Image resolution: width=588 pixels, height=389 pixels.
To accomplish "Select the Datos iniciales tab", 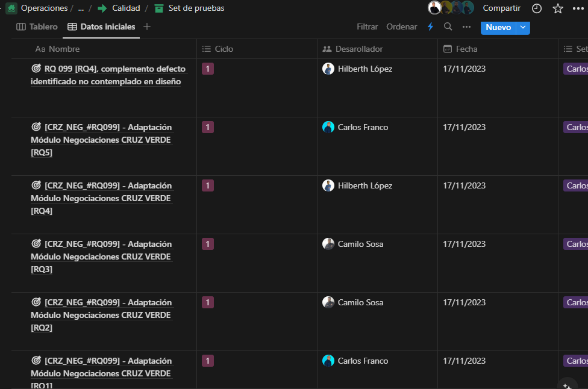I will click(x=101, y=27).
